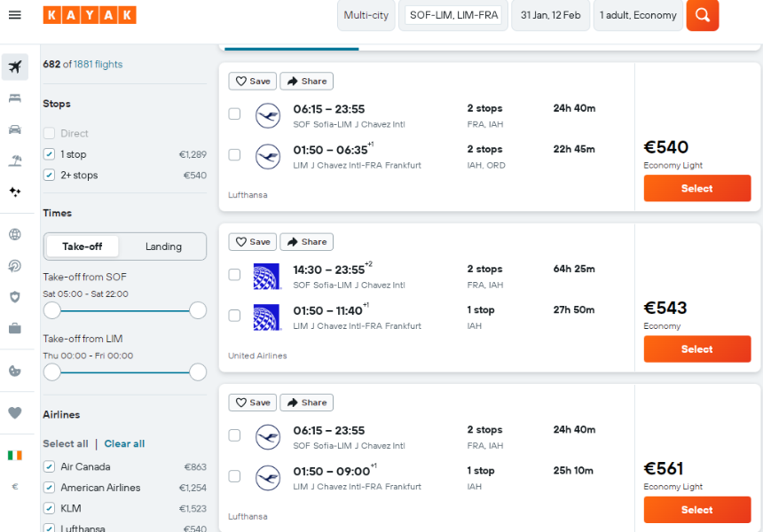Save the €540 Lufthansa itinerary
The width and height of the screenshot is (763, 532).
click(x=253, y=82)
